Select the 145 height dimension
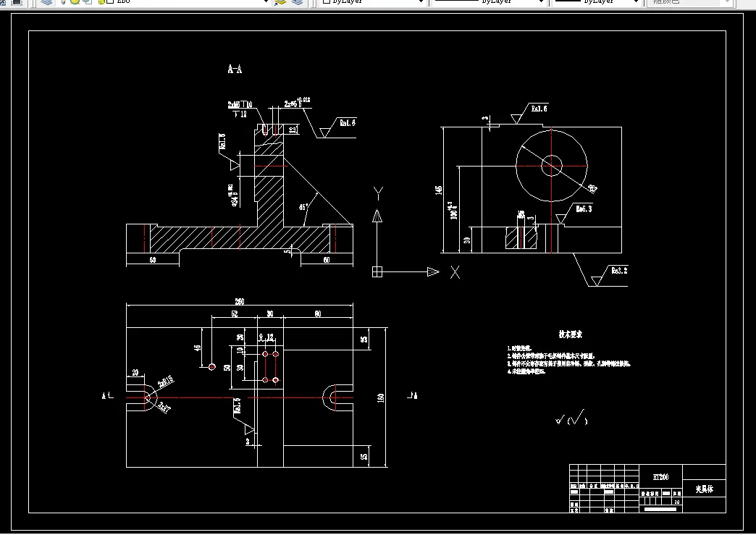Screen dimensions: 756x535 pos(439,190)
